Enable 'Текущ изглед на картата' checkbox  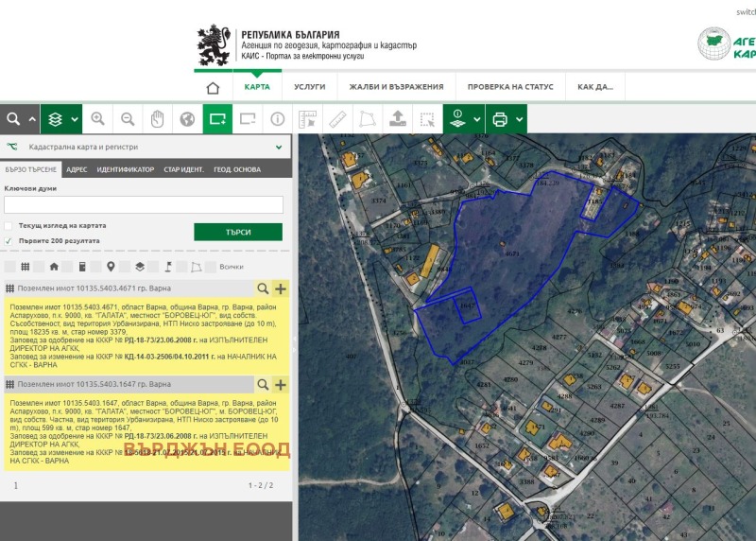[x=9, y=226]
